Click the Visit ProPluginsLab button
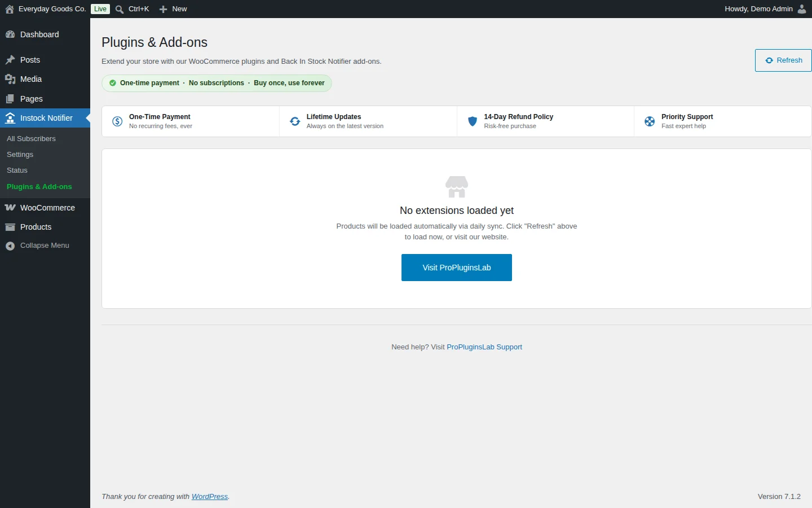 click(457, 268)
